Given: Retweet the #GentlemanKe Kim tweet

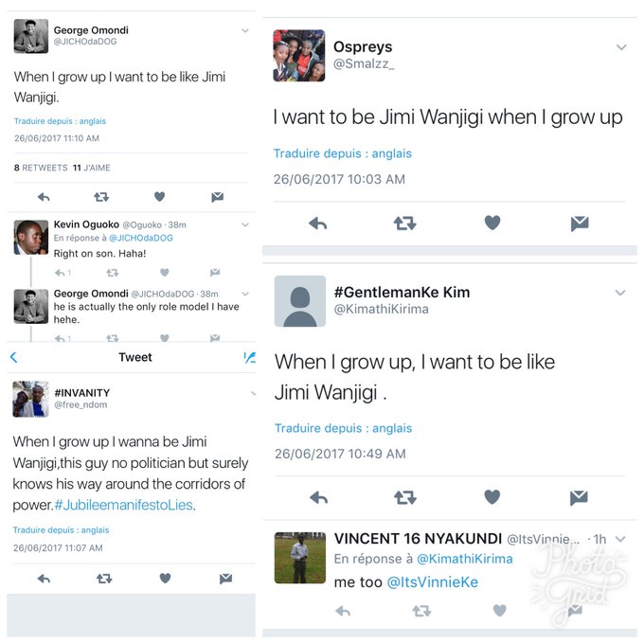Looking at the screenshot, I should tap(405, 498).
